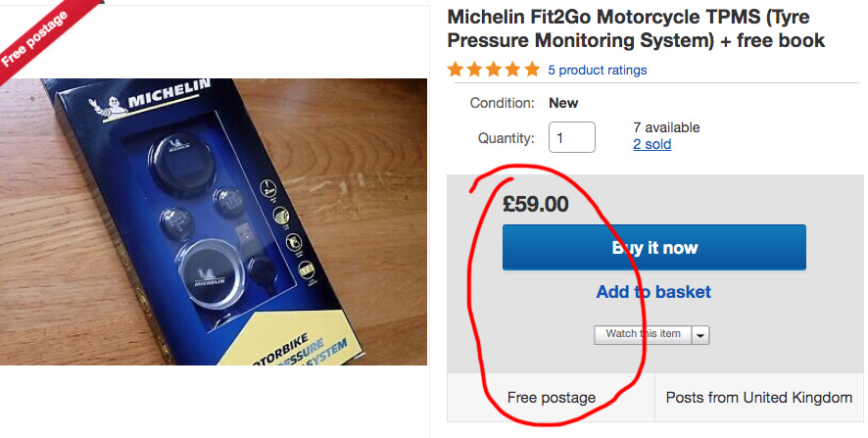Expand the Watch this item dropdown arrow
The width and height of the screenshot is (868, 438).
pyautogui.click(x=700, y=334)
